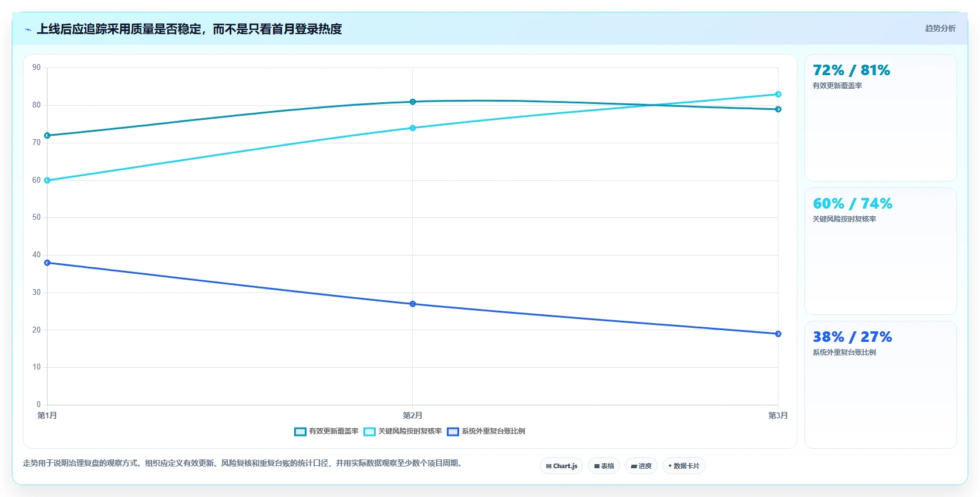Click 有效更新覆盖率 data point at 第2月
980x497 pixels.
(413, 102)
